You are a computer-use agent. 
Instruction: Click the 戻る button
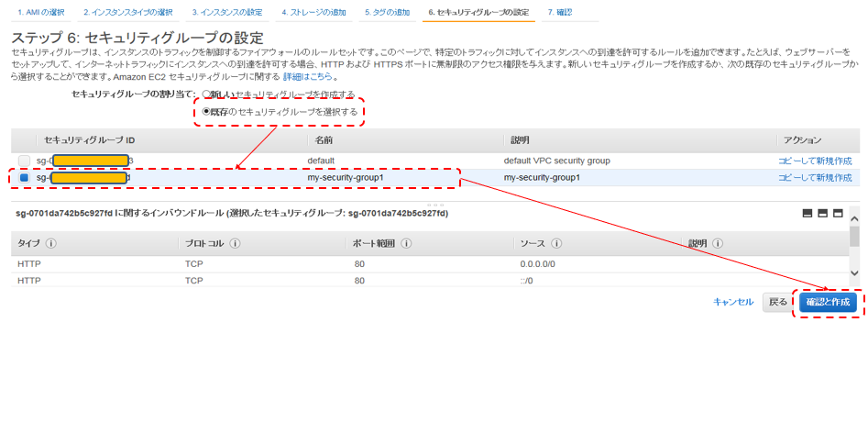tap(778, 303)
